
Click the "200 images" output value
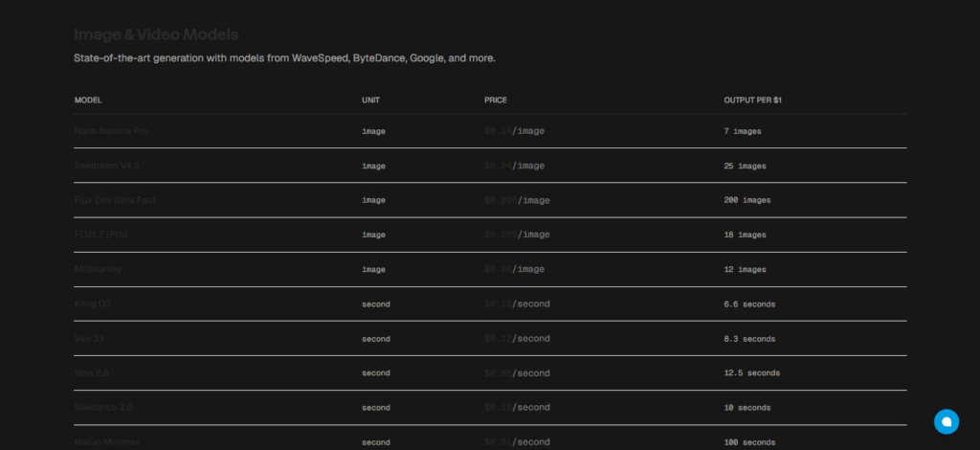(747, 200)
